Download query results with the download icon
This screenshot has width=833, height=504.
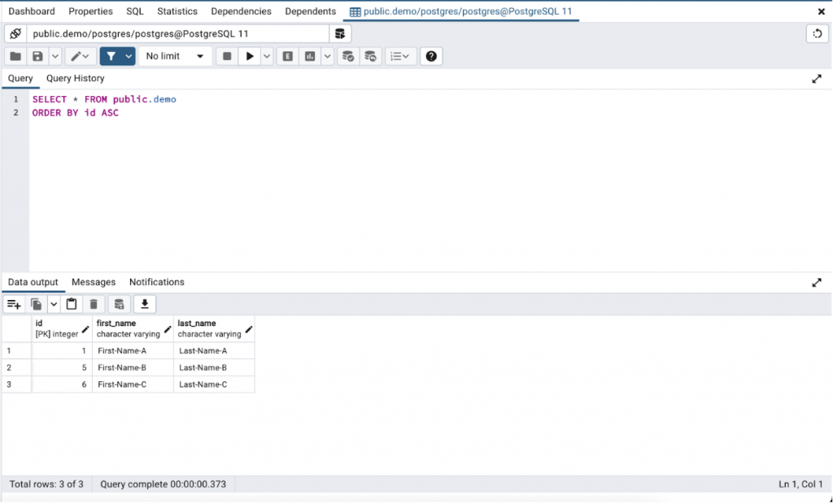145,304
